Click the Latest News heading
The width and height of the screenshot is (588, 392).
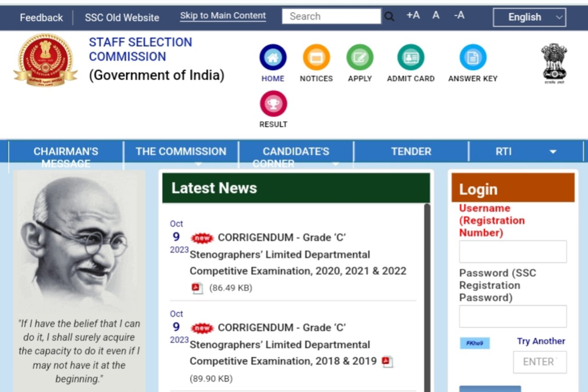pyautogui.click(x=214, y=188)
